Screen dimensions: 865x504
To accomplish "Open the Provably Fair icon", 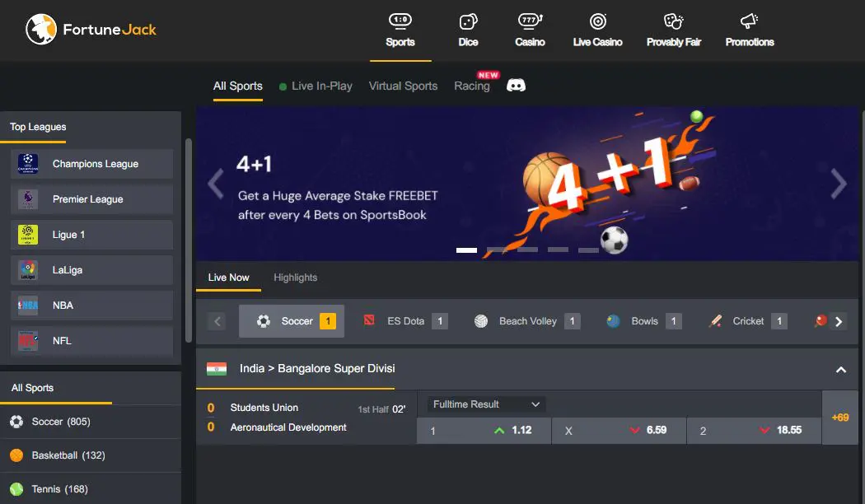I will (x=673, y=21).
